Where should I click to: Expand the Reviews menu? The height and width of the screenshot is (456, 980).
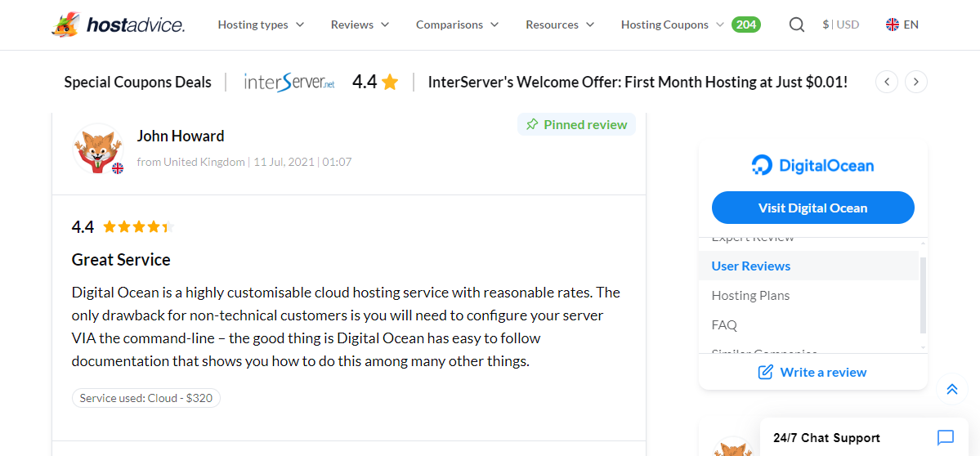coord(360,25)
